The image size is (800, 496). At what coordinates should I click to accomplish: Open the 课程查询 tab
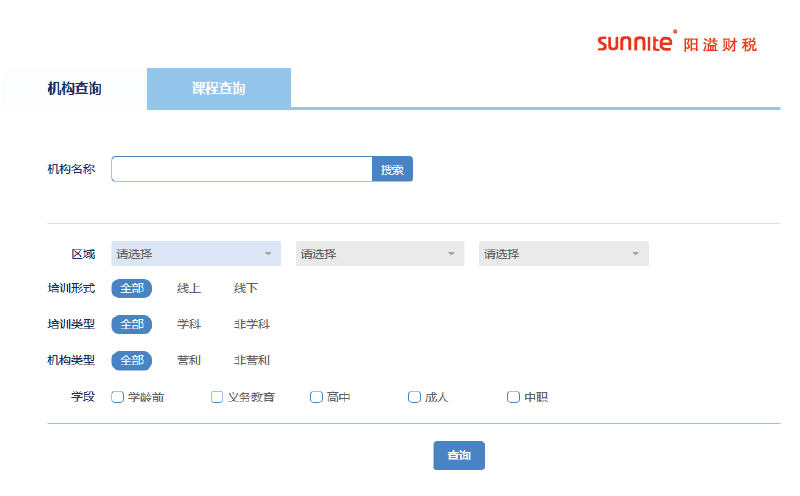click(218, 88)
